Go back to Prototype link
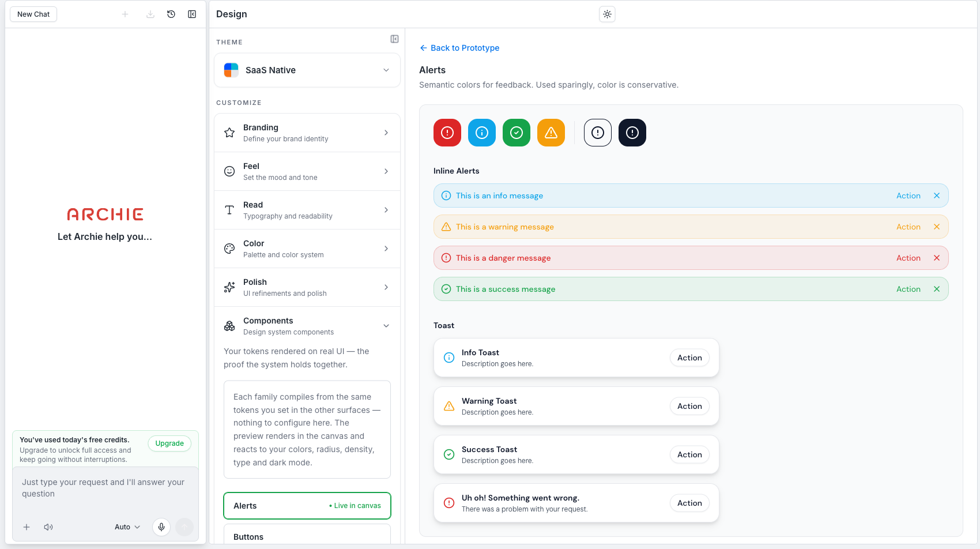The image size is (980, 549). click(x=459, y=48)
